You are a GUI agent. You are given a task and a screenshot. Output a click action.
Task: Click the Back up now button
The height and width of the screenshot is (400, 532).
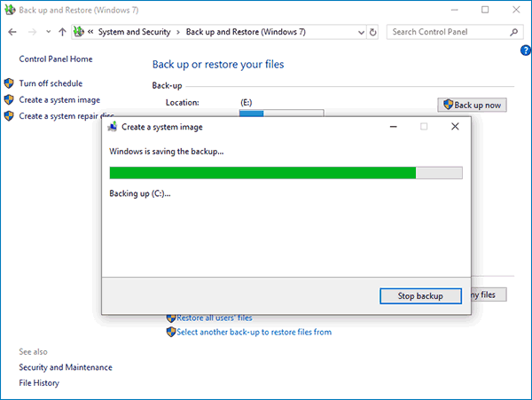472,105
